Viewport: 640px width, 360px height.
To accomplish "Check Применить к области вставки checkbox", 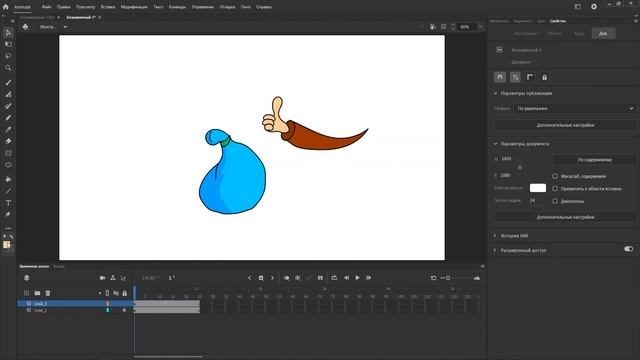I will 555,189.
